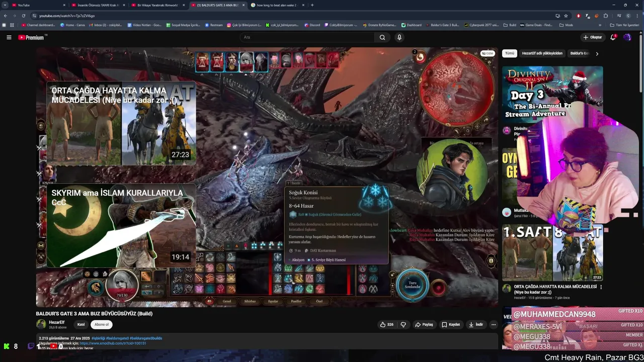Open the 'Genel' hotbar tab
Viewport: 644px width, 362px height.
[227, 301]
